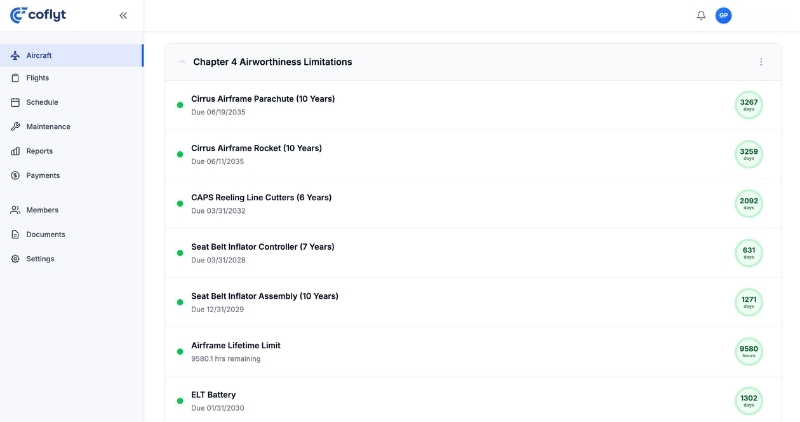Click the Settings gear icon

click(15, 259)
